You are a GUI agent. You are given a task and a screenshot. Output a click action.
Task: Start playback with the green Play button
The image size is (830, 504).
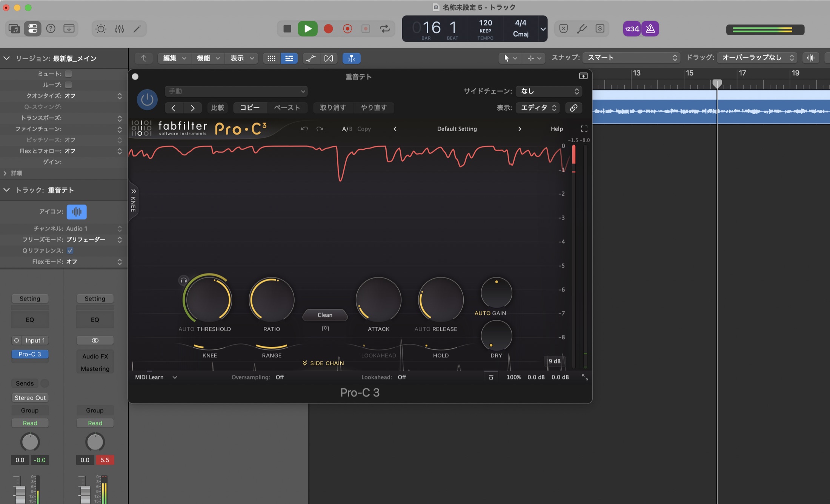click(x=308, y=29)
